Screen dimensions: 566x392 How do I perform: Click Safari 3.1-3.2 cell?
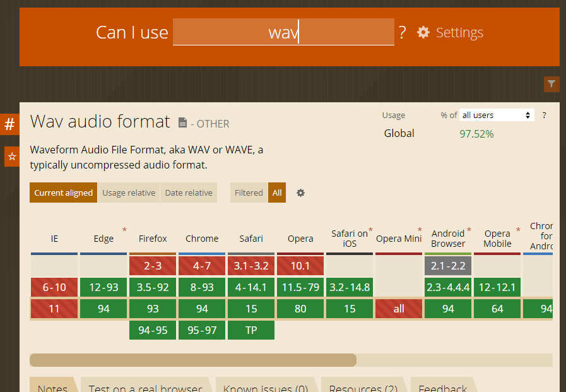pyautogui.click(x=251, y=266)
